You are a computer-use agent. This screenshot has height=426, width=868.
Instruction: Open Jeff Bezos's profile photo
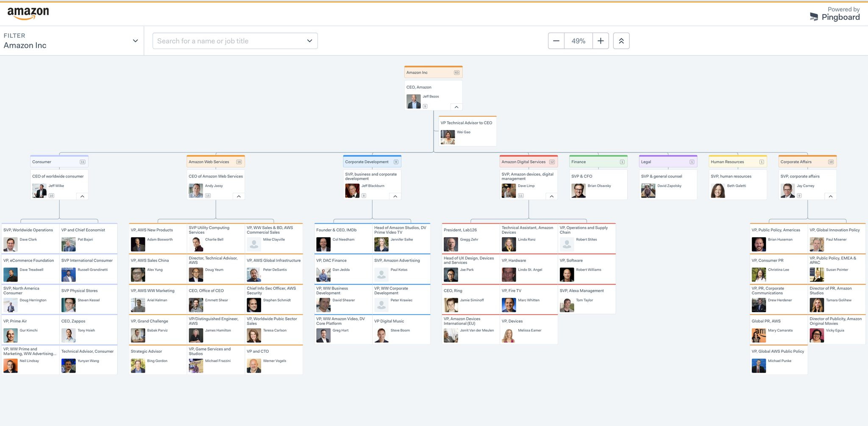[x=414, y=102]
